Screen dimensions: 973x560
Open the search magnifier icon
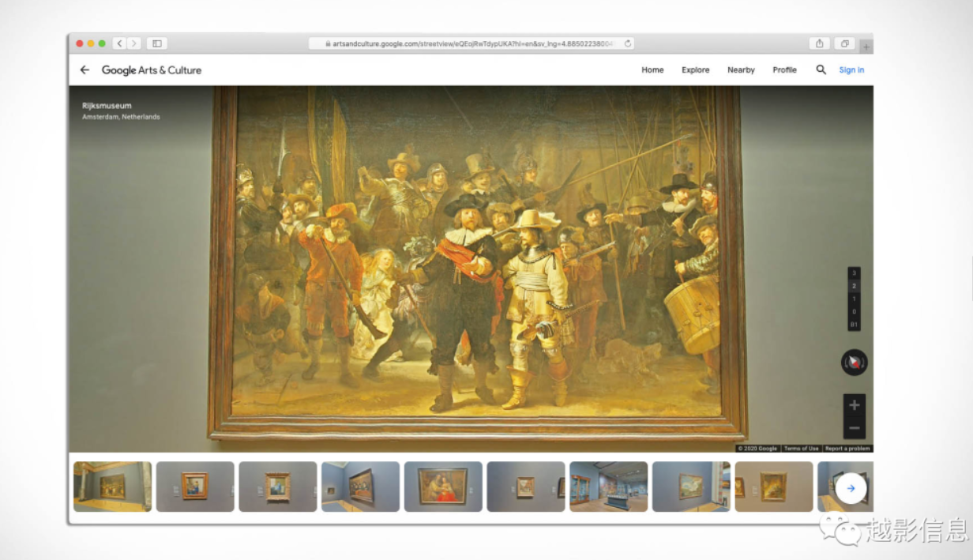[821, 70]
